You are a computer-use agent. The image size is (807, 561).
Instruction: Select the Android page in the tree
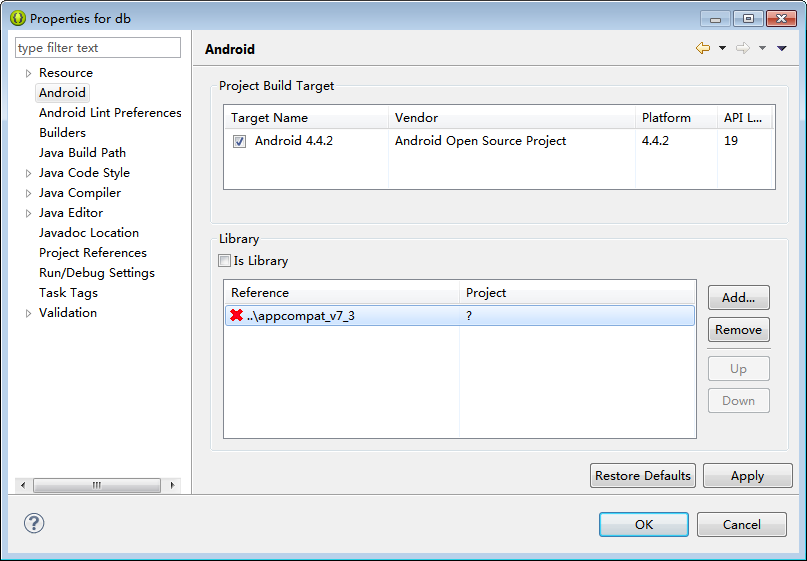click(x=62, y=93)
